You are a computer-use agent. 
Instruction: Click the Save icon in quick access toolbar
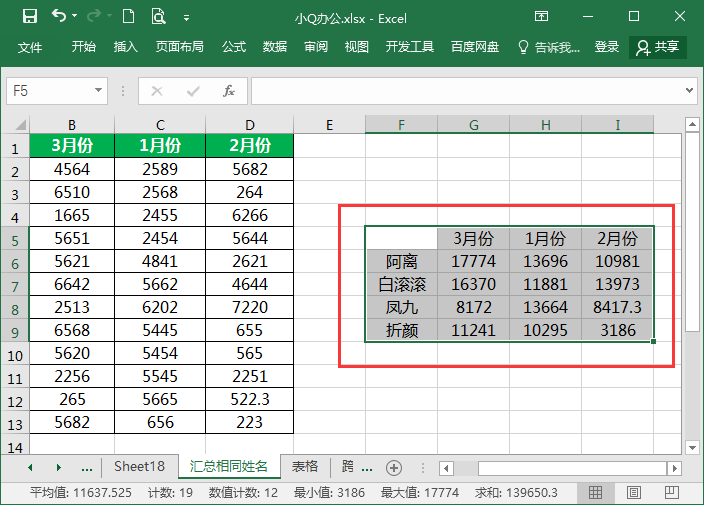tap(30, 17)
